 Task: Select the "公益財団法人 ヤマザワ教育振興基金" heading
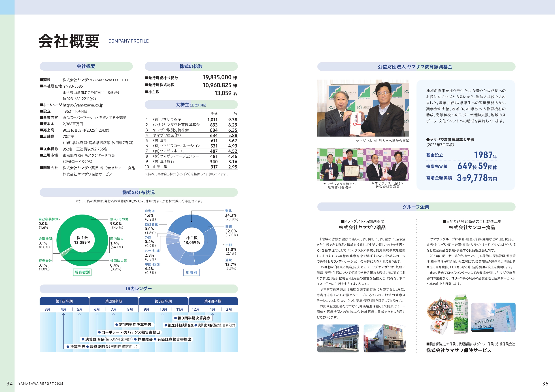416,67
